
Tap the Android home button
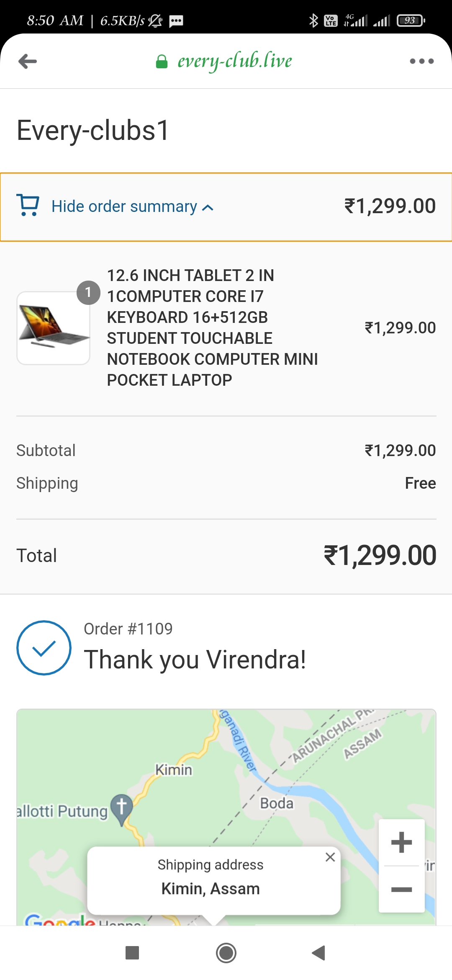point(226,953)
